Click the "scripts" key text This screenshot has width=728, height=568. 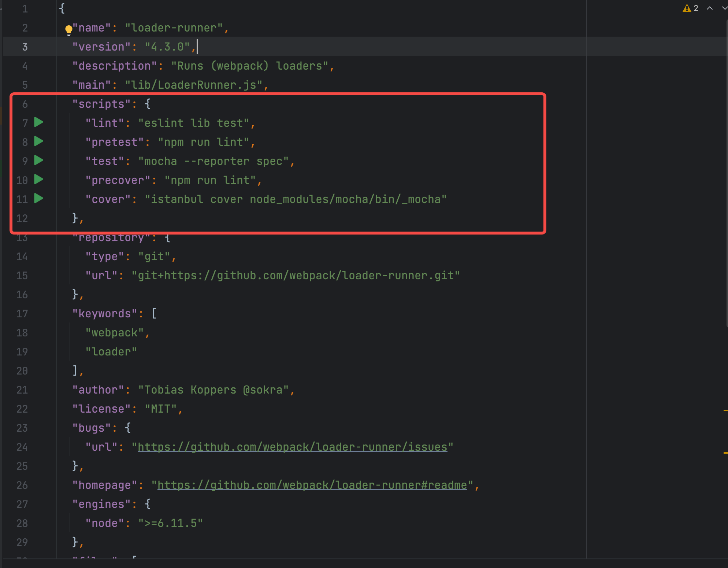coord(101,104)
